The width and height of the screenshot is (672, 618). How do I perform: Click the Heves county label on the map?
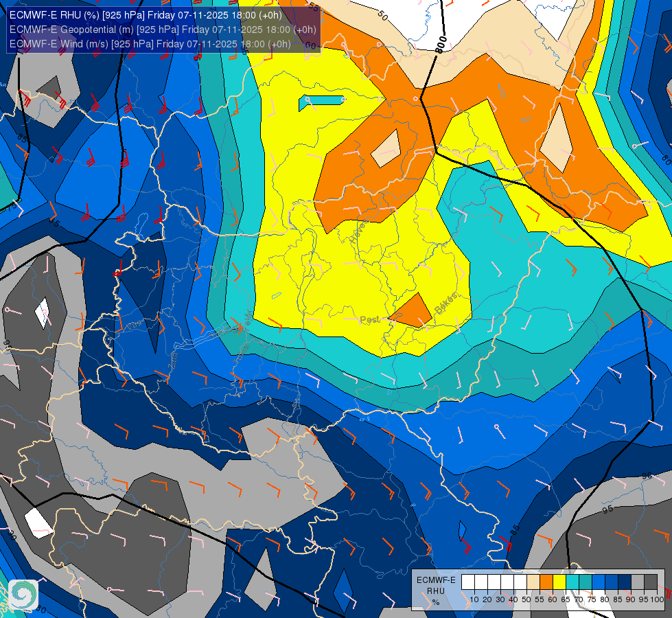point(359,231)
